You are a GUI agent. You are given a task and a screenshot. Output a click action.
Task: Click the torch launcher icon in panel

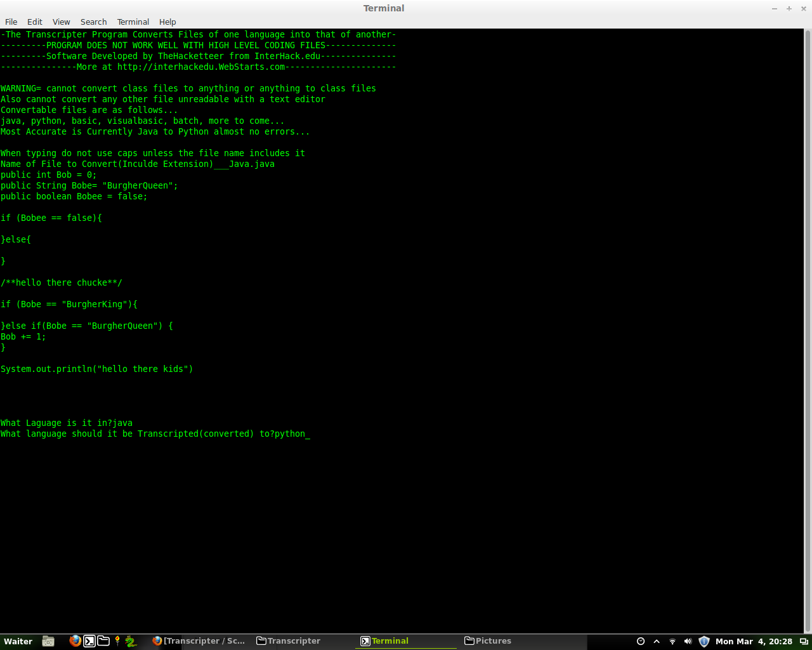pyautogui.click(x=117, y=641)
